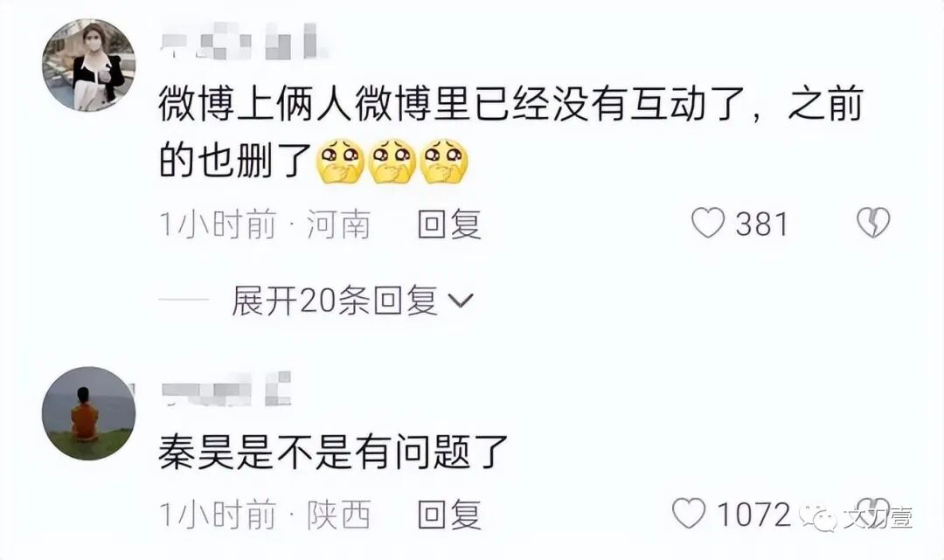Reply to the 河南 user's comment
Screen dimensions: 944x560
450,224
